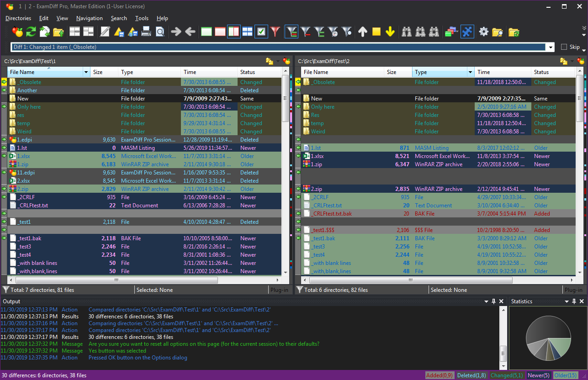Open the Statistics panel options dropdown arrow
The height and width of the screenshot is (380, 588).
(567, 301)
